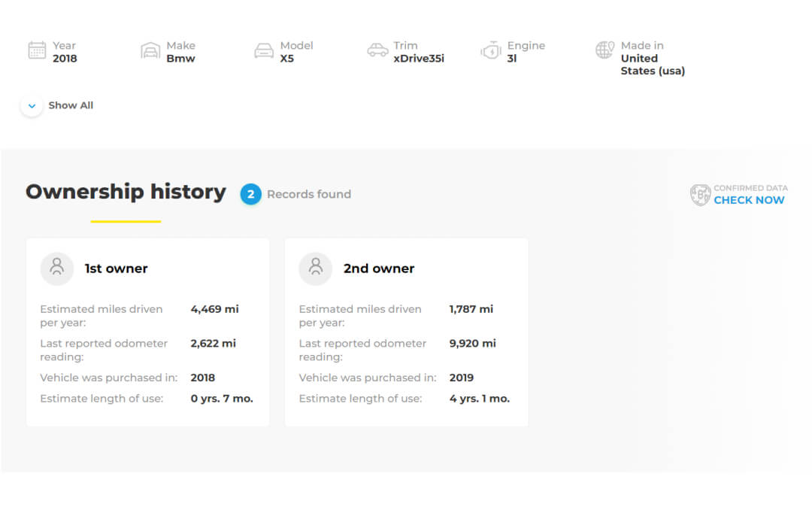812x525 pixels.
Task: Click the 4,469 mi estimated miles value
Action: pyautogui.click(x=214, y=309)
